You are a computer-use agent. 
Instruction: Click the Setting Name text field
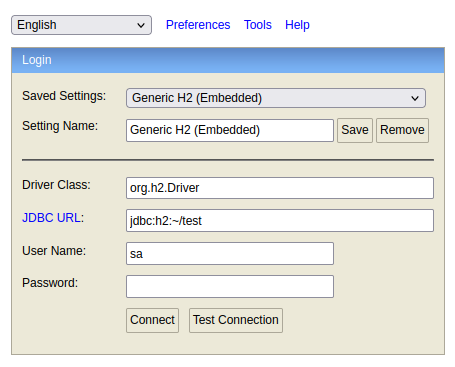[230, 130]
